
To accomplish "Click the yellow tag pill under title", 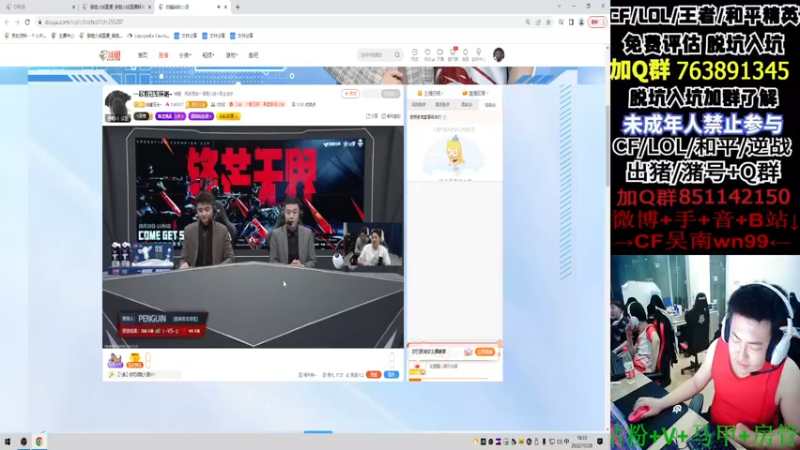I will coord(228,116).
